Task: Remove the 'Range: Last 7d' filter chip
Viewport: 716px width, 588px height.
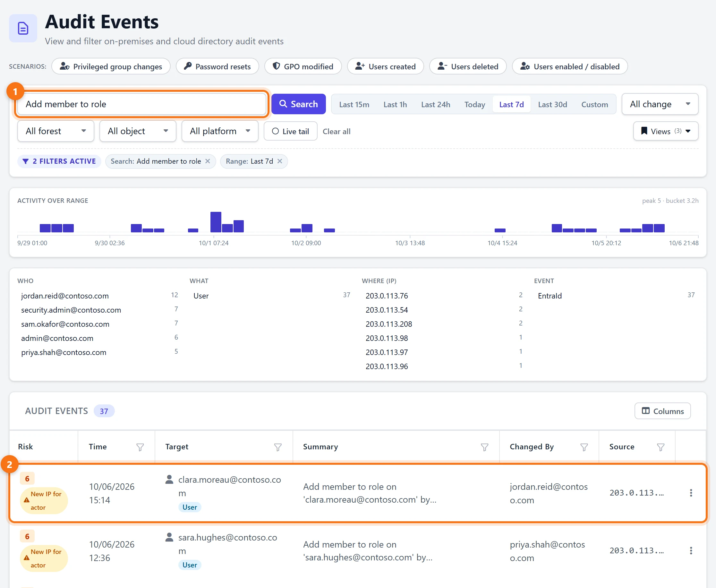Action: [280, 161]
